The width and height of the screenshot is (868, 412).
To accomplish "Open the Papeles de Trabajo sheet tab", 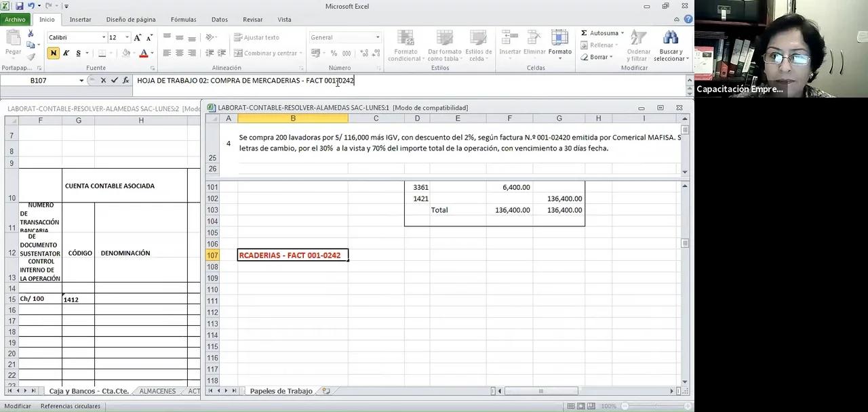I will [x=281, y=390].
